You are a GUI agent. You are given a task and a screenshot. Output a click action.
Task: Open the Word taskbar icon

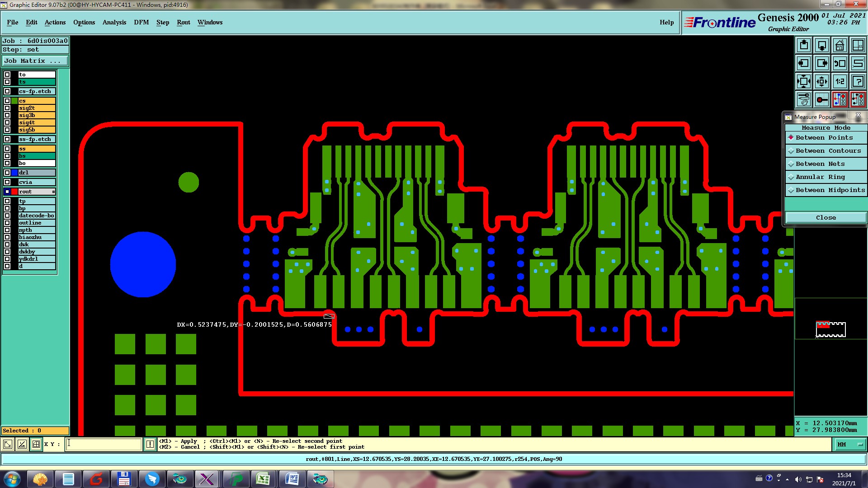tap(292, 479)
